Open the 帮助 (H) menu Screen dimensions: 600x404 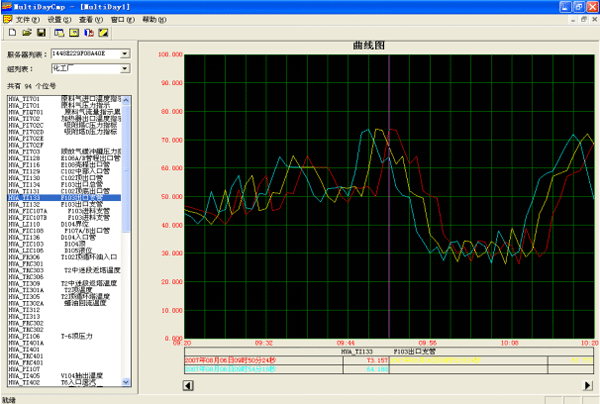[152, 19]
